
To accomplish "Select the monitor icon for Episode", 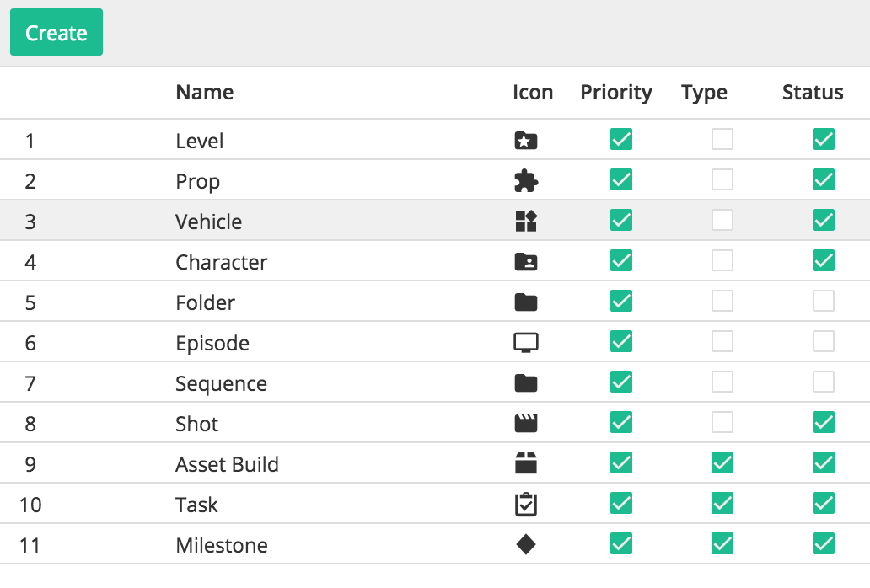I will [525, 341].
